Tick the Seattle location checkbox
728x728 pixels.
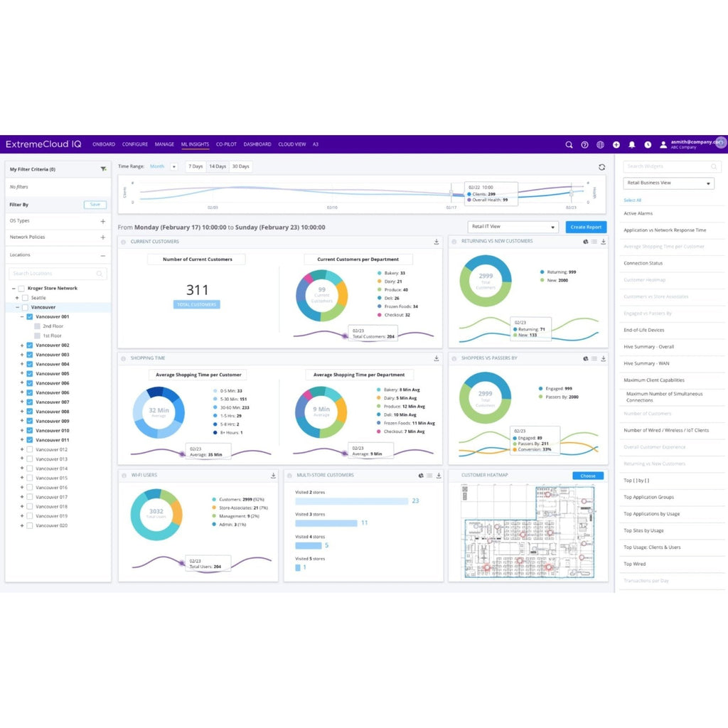click(25, 298)
